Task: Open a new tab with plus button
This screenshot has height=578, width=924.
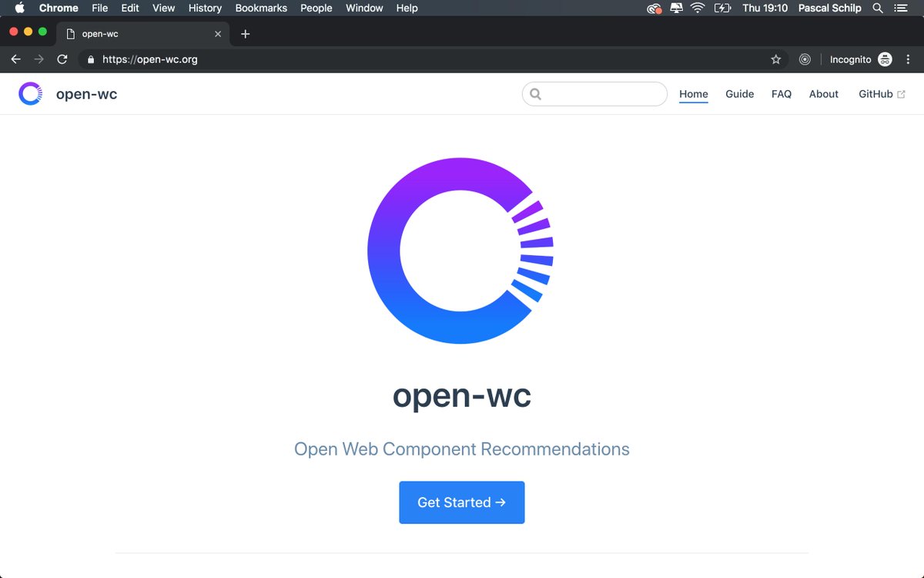Action: (246, 34)
